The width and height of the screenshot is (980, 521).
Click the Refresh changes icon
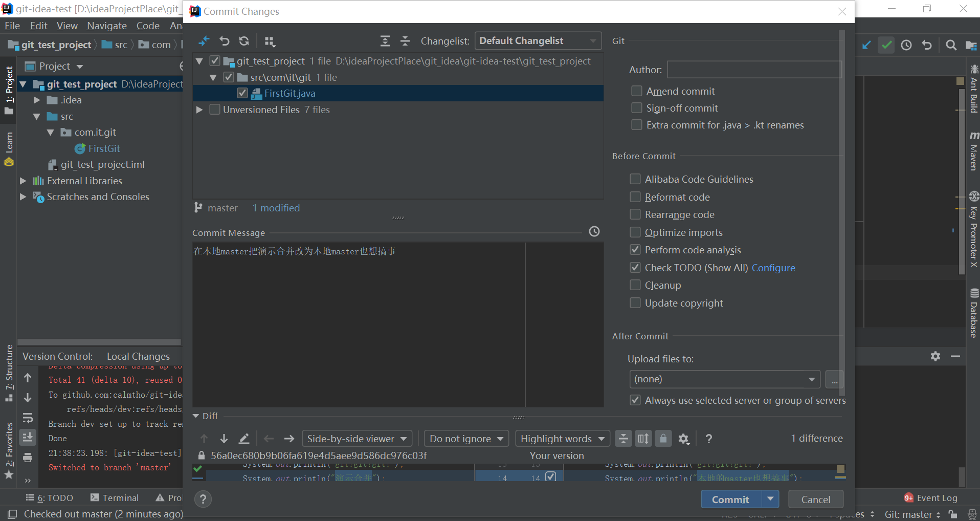tap(244, 41)
